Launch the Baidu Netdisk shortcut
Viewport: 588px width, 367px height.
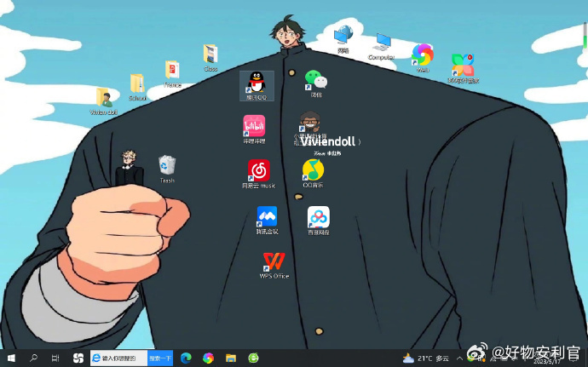[x=319, y=219]
